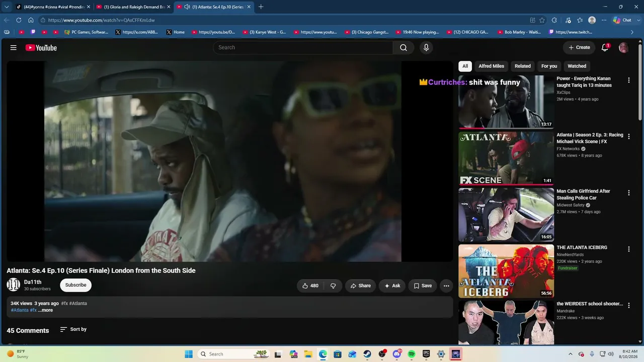Open the #fx hashtag beside the views
This screenshot has width=644, height=362.
tap(64, 304)
